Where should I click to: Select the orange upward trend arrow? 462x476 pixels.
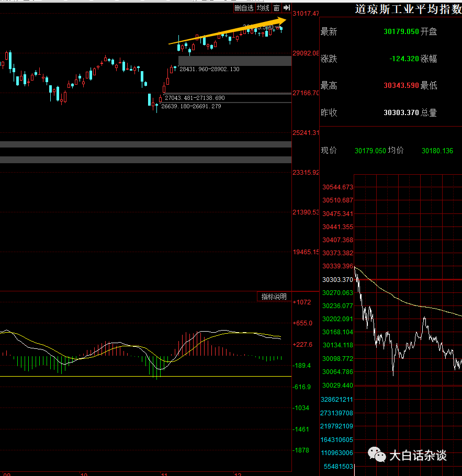point(228,31)
